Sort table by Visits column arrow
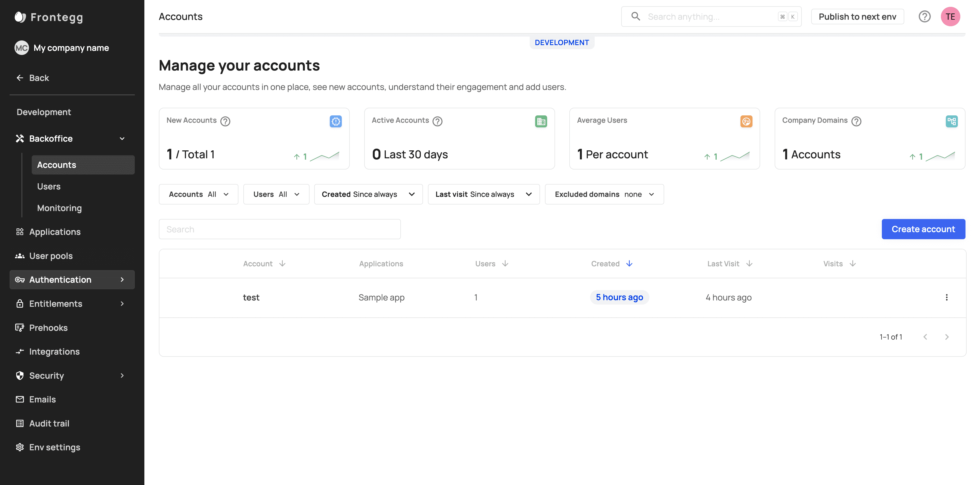Viewport: 980px width, 485px height. pos(853,264)
